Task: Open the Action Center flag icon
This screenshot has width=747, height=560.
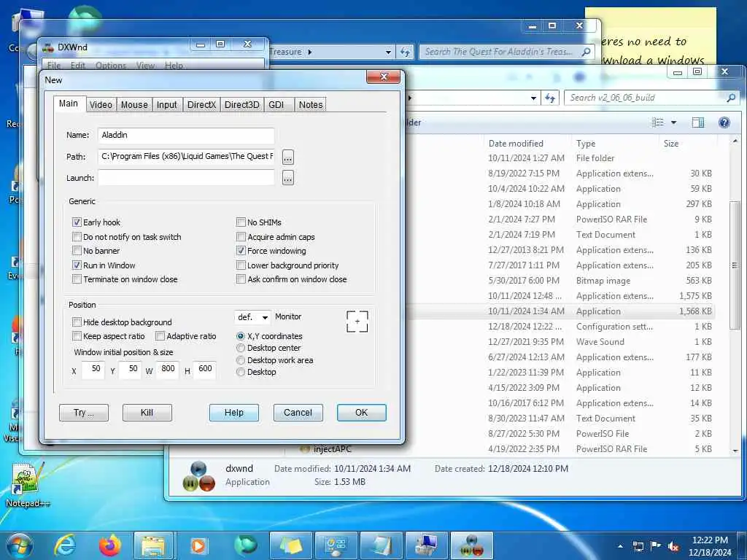Action: 656,546
